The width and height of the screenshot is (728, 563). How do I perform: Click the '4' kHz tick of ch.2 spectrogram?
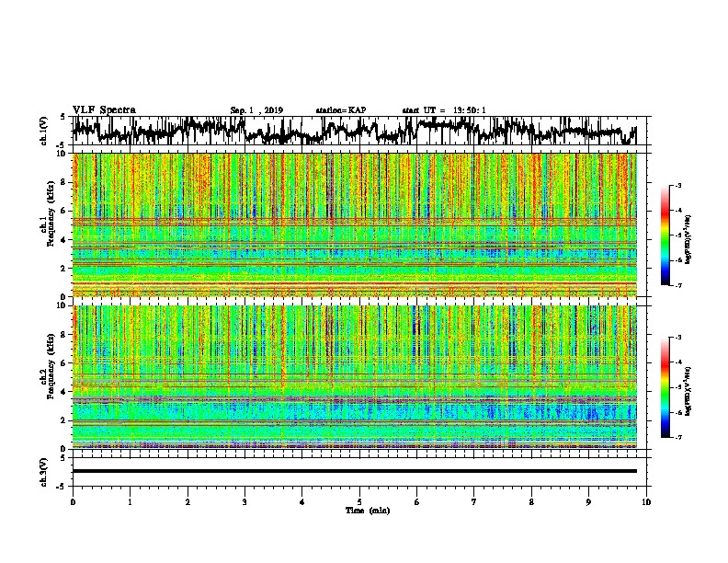63,392
